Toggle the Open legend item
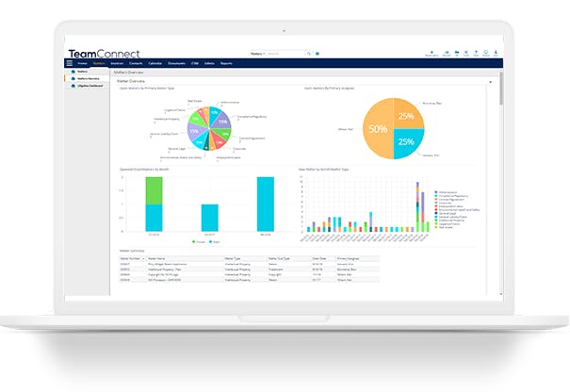Image resolution: width=570 pixels, height=392 pixels. click(215, 242)
